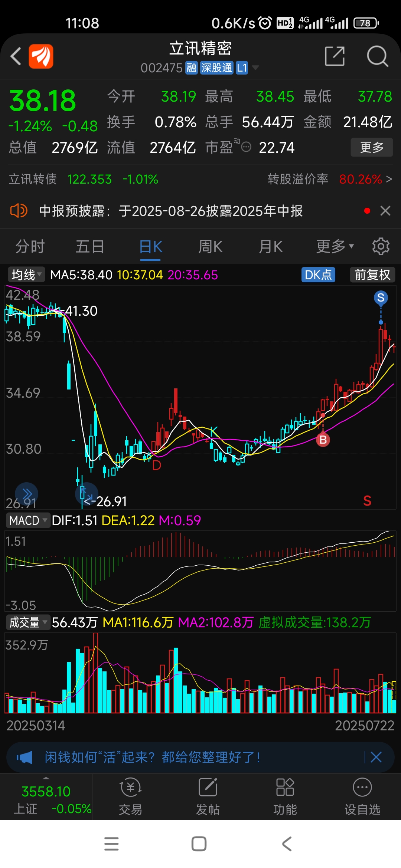
Task: Tap Android home button
Action: [x=199, y=844]
